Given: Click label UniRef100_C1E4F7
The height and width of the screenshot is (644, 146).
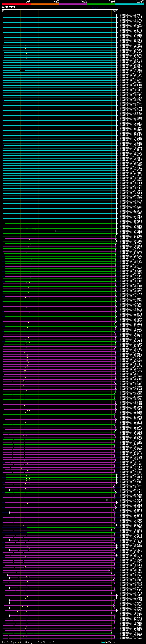Looking at the screenshot, I should pos(131,72).
